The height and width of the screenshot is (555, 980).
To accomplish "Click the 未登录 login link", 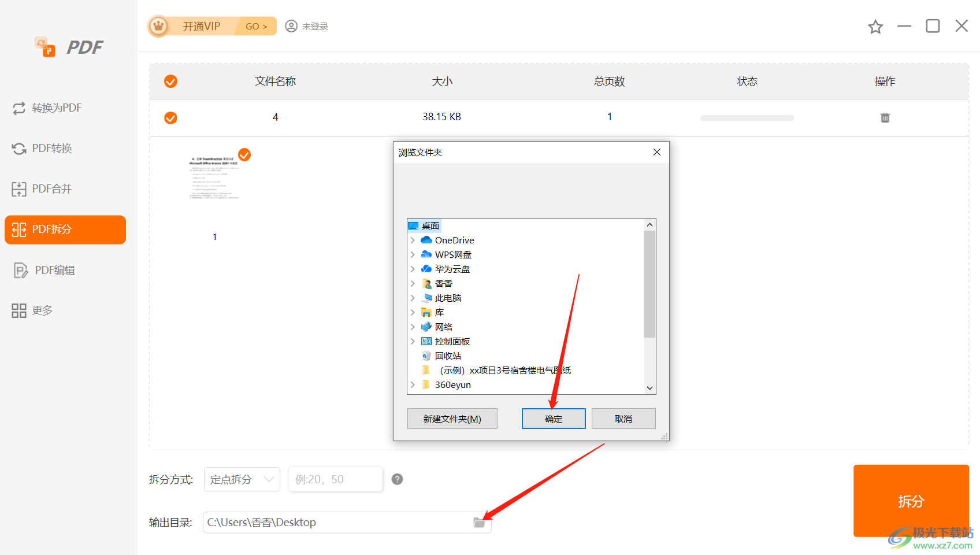I will point(315,26).
